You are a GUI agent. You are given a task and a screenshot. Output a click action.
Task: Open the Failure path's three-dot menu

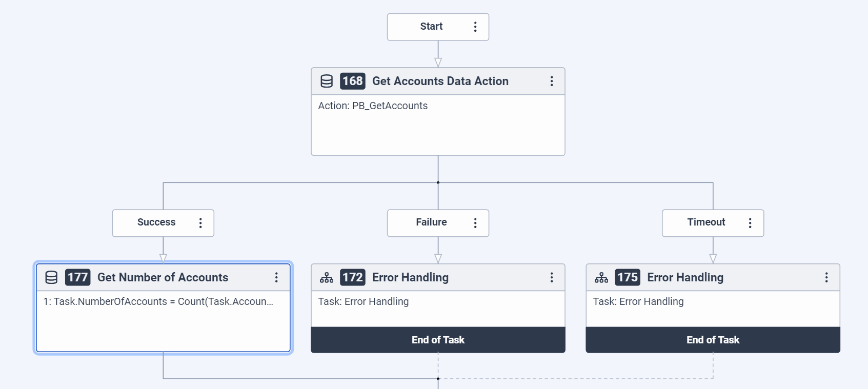[475, 223]
